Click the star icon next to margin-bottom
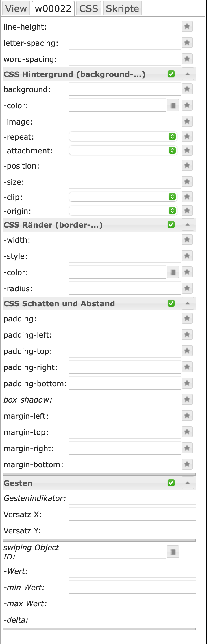Screen dimensions: 207x644 click(187, 464)
